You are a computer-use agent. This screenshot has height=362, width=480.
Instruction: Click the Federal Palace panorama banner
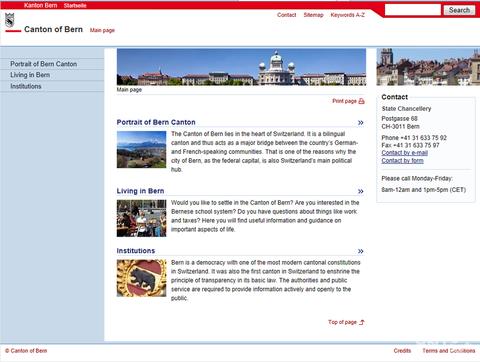click(x=241, y=67)
